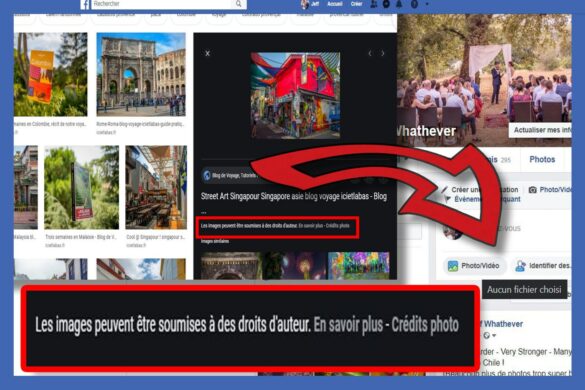Open the Trois semaines en Malaisie caption
585x390 pixels.
tap(81, 237)
